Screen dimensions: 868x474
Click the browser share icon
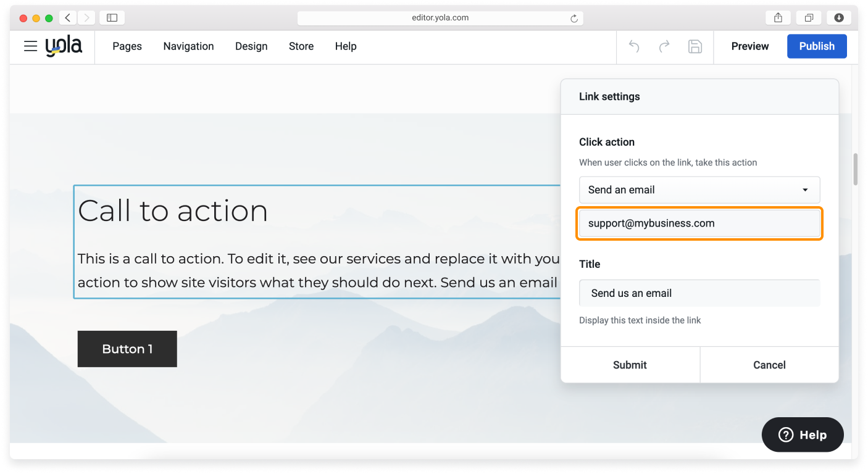(778, 18)
